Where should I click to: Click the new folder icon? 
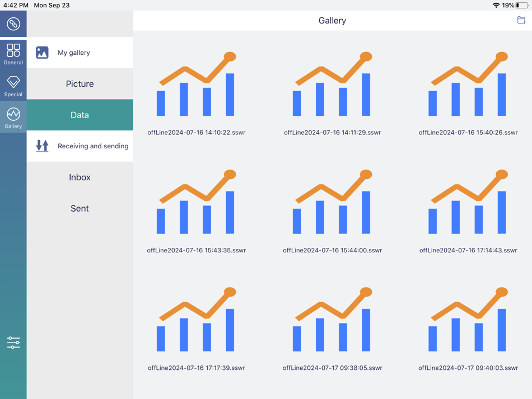521,20
